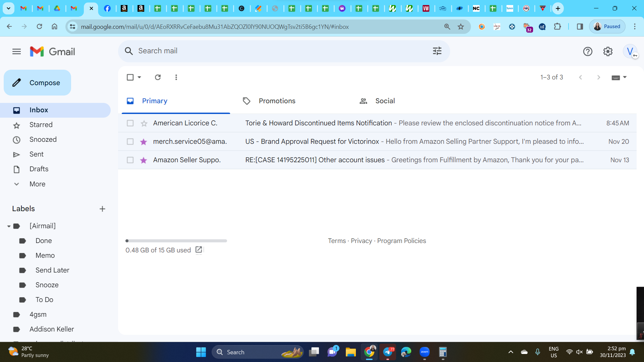Select the merch.service05 email checkbox

(x=130, y=142)
